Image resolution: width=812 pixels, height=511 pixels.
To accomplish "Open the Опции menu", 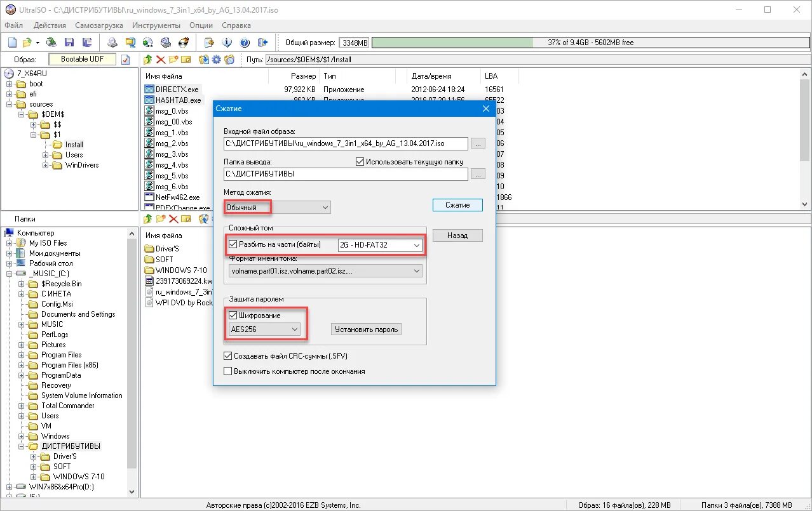I will pos(201,25).
